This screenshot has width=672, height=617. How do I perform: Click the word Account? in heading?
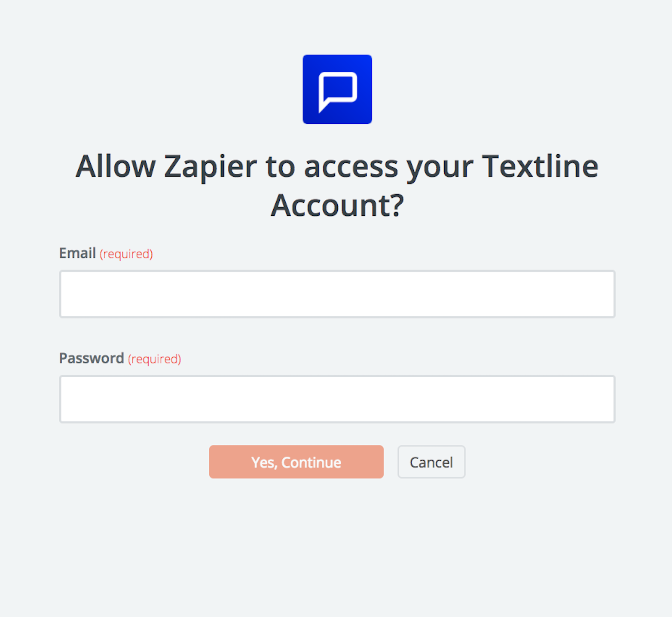[338, 205]
